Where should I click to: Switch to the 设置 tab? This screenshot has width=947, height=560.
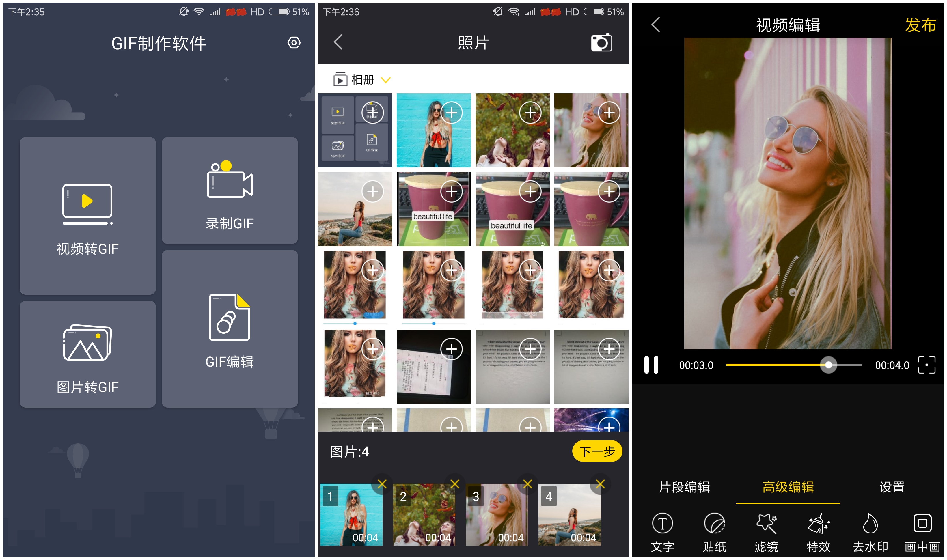pos(892,487)
